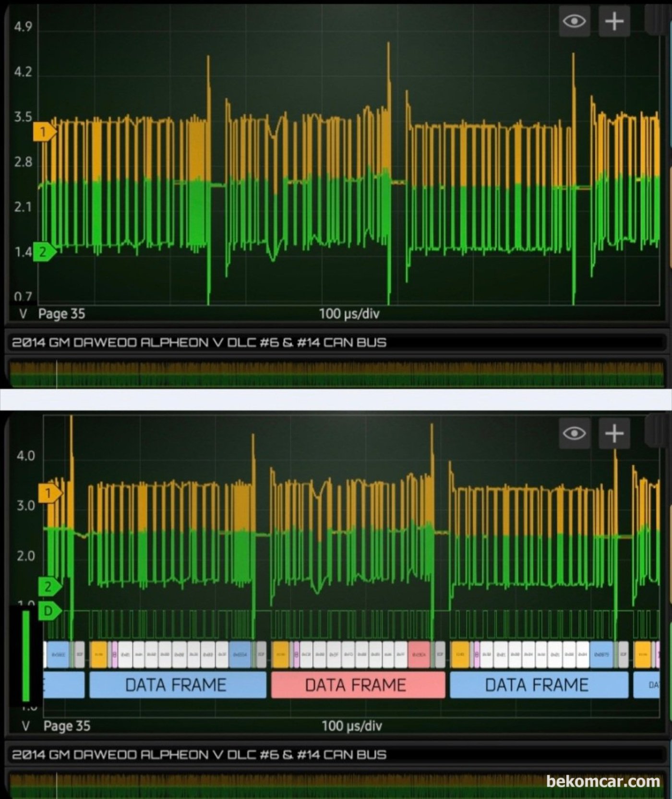672x799 pixels.
Task: Select channel 2 green marker in bottom scope
Action: tap(48, 586)
